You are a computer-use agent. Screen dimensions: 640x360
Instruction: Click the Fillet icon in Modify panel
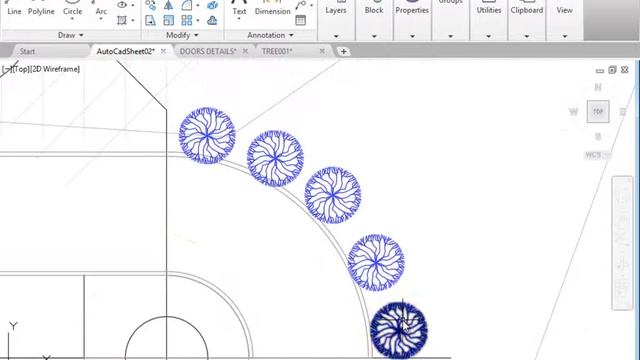(x=187, y=5)
